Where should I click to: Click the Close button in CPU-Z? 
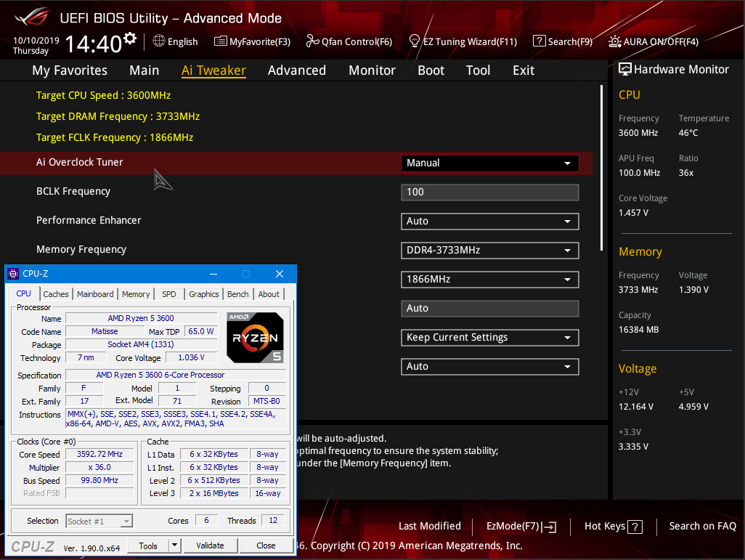pyautogui.click(x=266, y=545)
